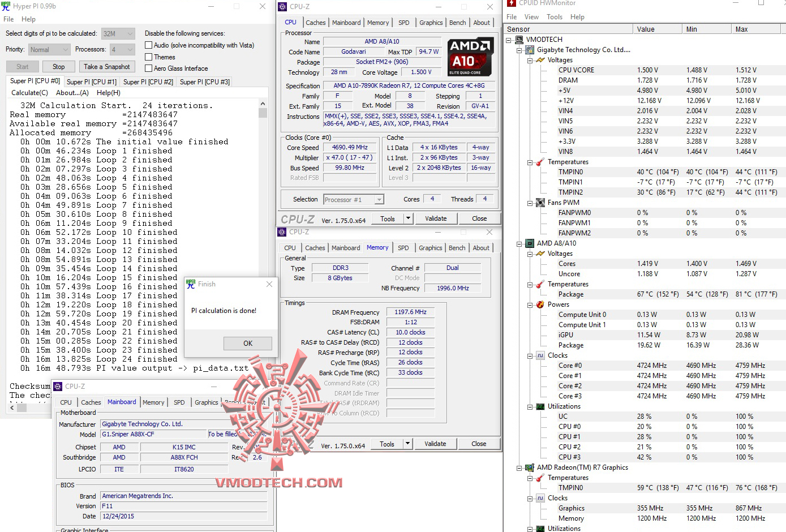Enable Audio incompatibility with Vista checkbox

point(149,45)
